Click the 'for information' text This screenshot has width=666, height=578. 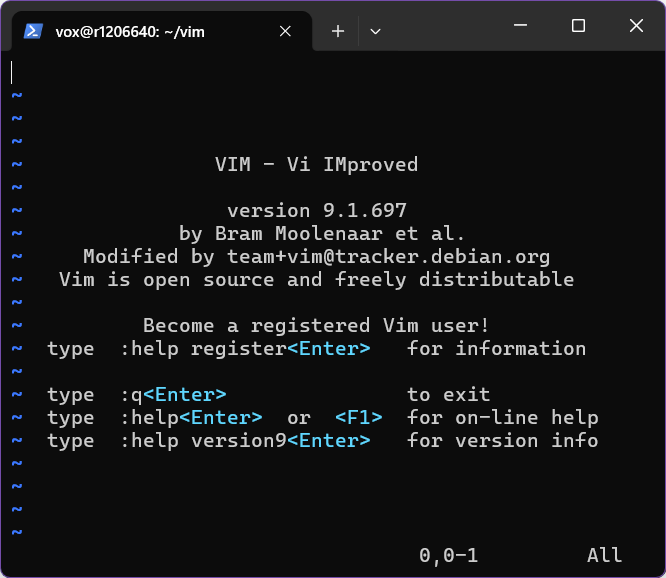pyautogui.click(x=496, y=349)
